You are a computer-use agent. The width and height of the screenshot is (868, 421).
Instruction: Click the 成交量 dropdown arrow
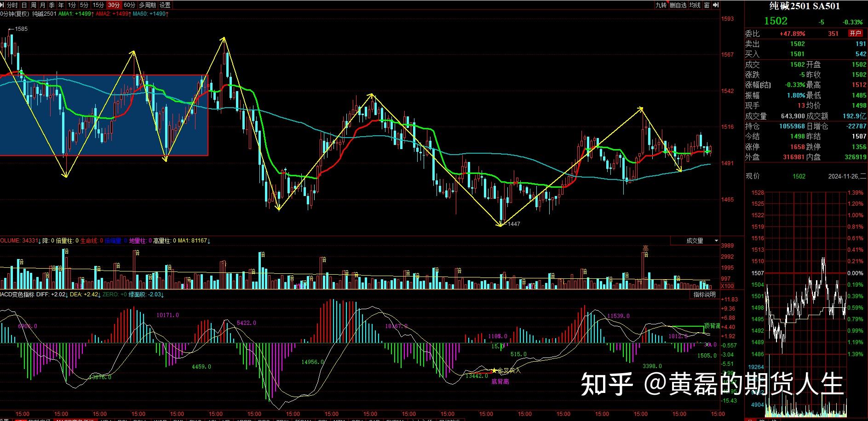pos(716,241)
